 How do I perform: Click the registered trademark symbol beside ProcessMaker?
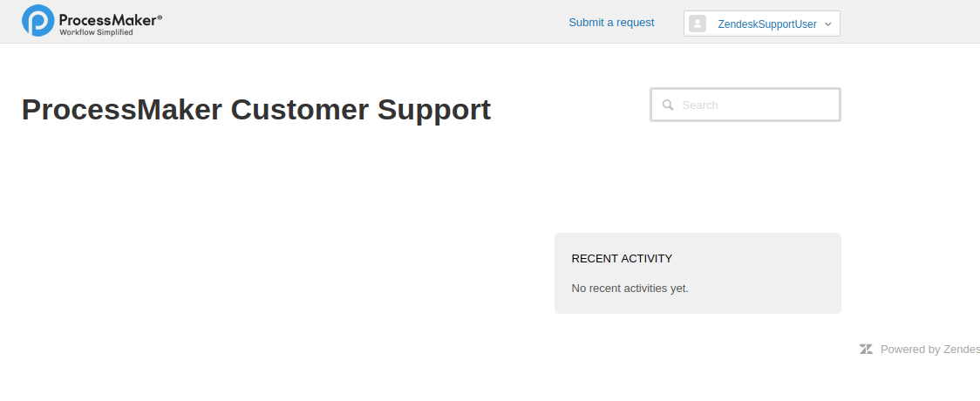pos(160,16)
